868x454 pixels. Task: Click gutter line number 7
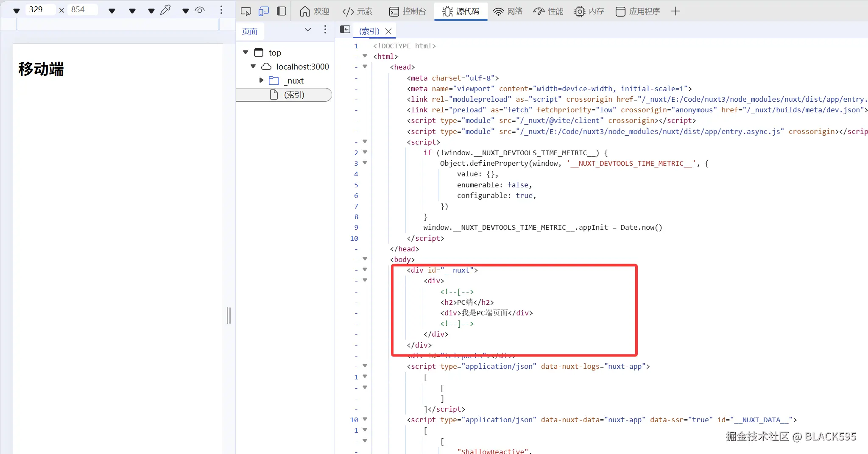coord(356,206)
